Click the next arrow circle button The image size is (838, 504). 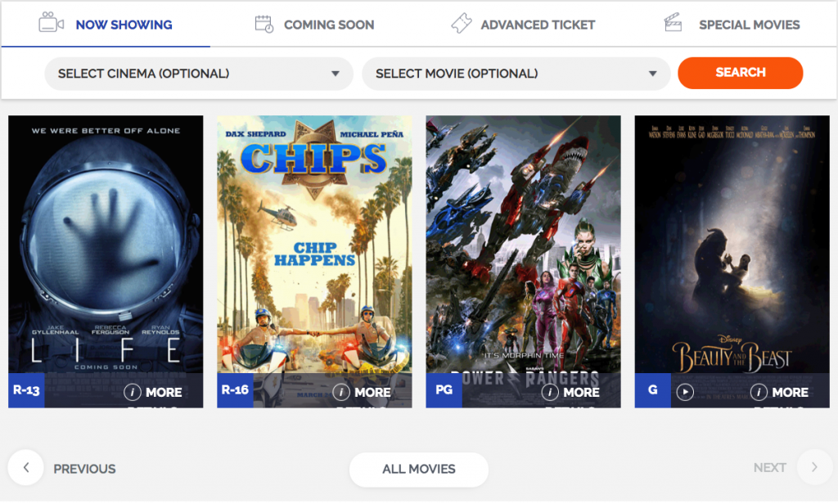pyautogui.click(x=814, y=467)
